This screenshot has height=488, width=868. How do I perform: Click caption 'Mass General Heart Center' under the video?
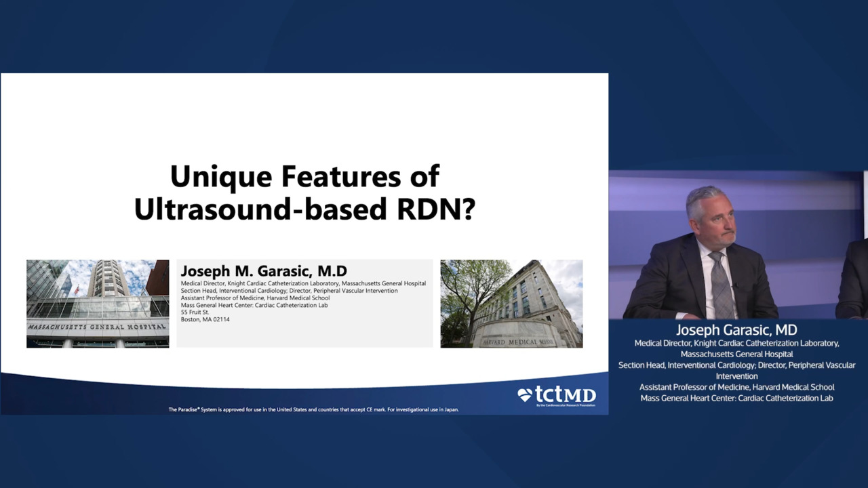[737, 398]
